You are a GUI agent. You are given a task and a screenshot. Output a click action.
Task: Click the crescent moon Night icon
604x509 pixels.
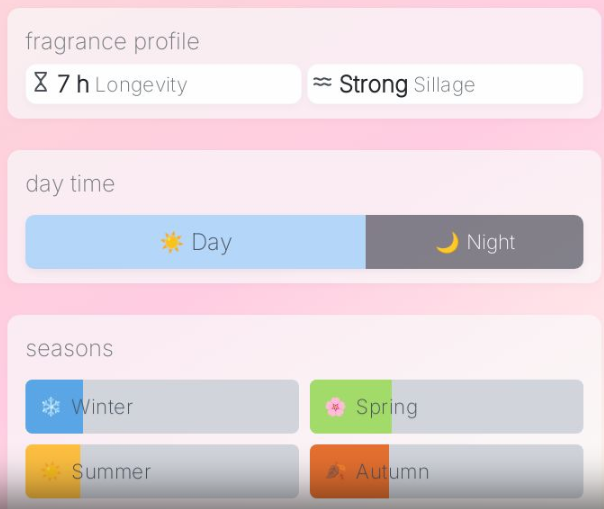447,242
